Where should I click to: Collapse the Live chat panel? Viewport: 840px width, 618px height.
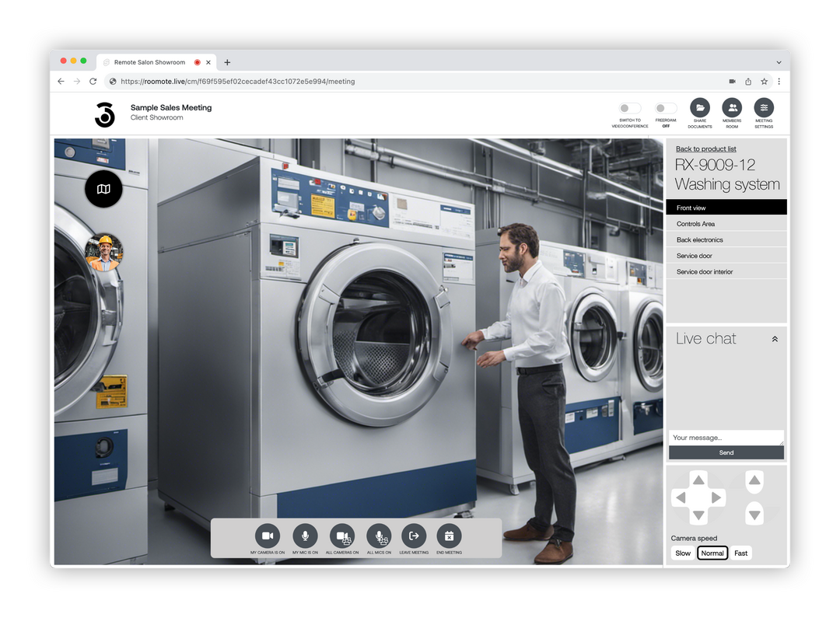[775, 338]
